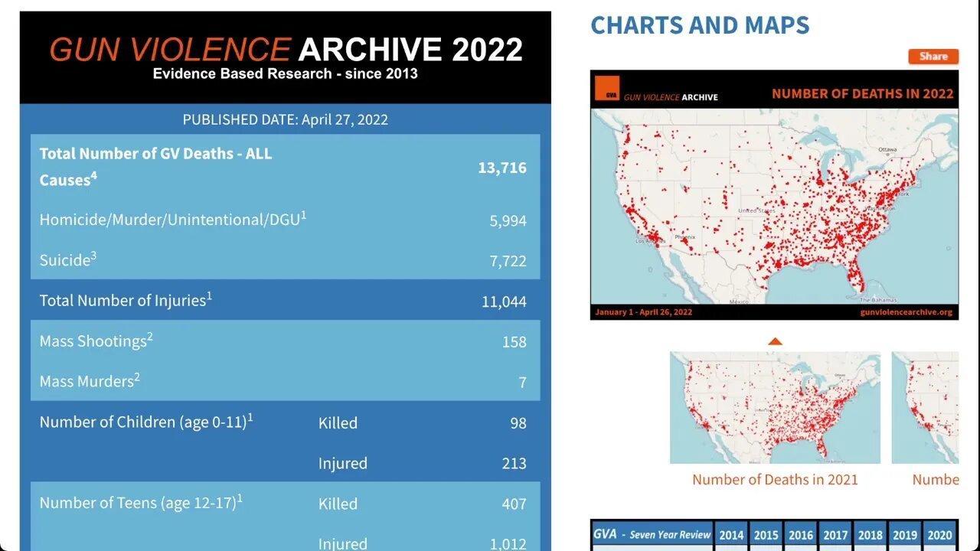The image size is (980, 551).
Task: Click the 158 mass shootings value
Action: point(514,342)
